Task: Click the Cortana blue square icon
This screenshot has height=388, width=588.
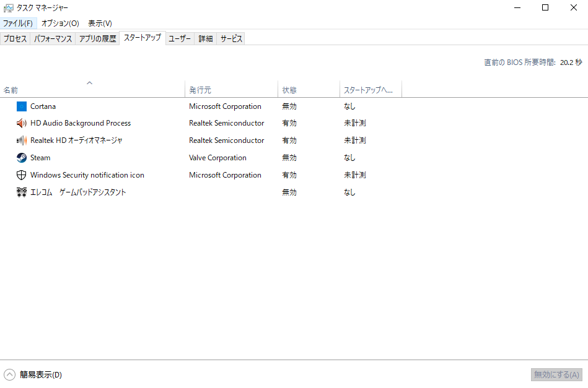Action: (22, 106)
